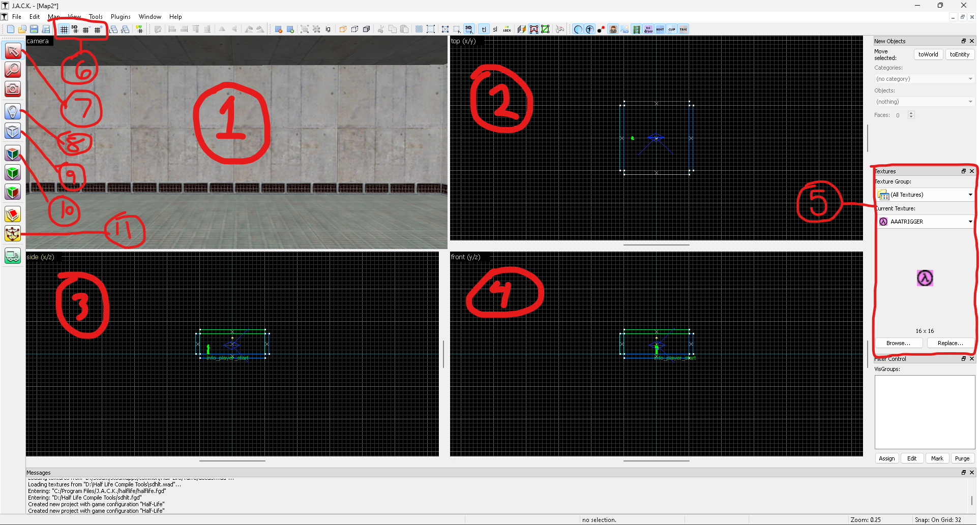Select the Entity (light bulb) tool
The width and height of the screenshot is (980, 525).
click(x=13, y=111)
